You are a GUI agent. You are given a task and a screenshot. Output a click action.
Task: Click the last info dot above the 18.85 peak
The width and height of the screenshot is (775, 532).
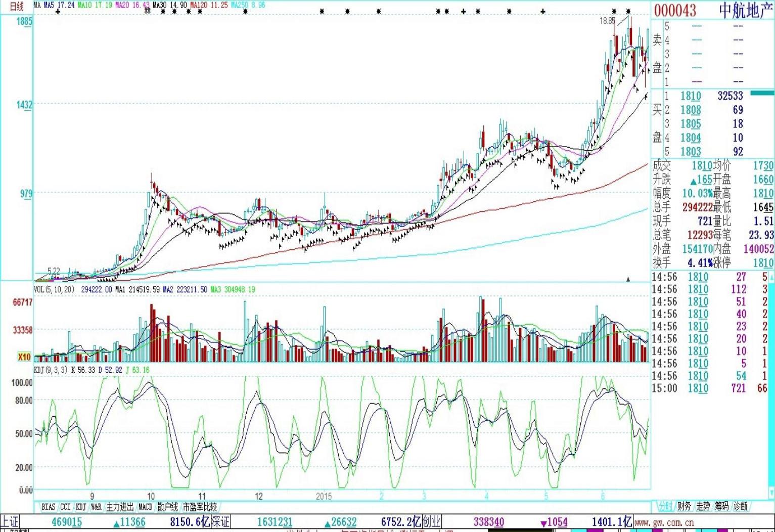pos(628,11)
